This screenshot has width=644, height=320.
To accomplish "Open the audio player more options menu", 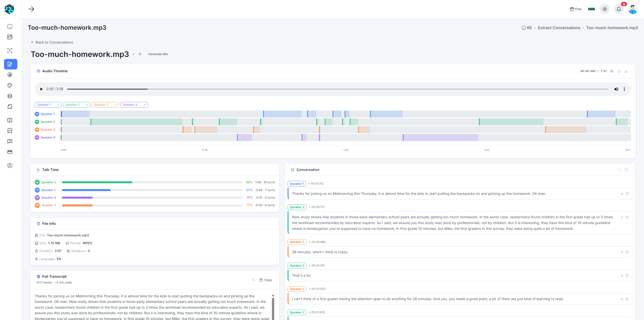I will click(x=624, y=89).
